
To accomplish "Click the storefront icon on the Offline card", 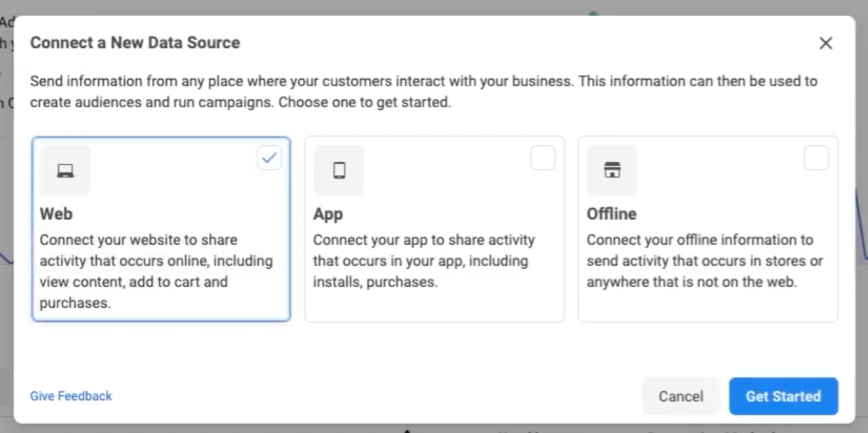I will point(612,170).
